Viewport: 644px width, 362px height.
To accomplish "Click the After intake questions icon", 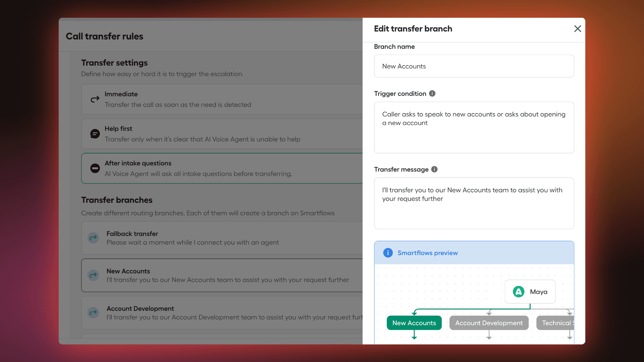I will [95, 168].
